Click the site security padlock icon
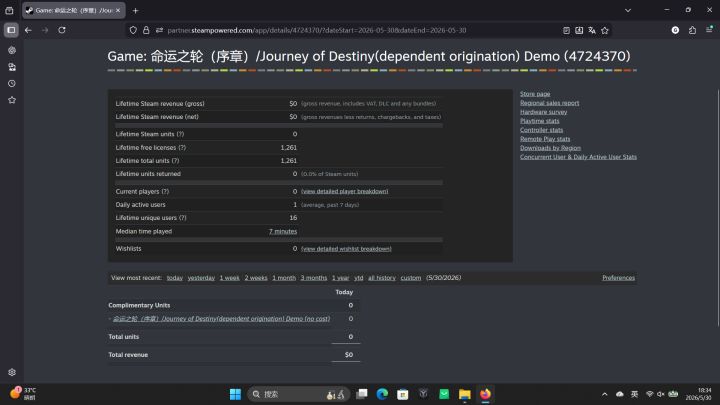The width and height of the screenshot is (720, 405). pos(146,30)
